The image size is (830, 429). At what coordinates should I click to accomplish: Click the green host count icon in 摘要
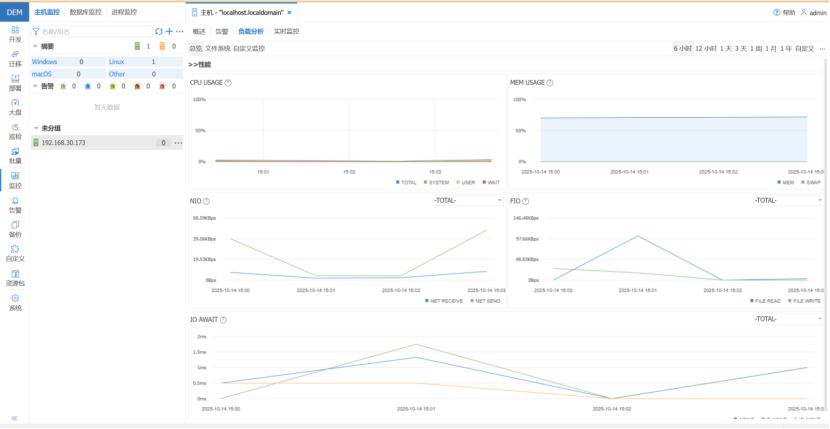137,46
